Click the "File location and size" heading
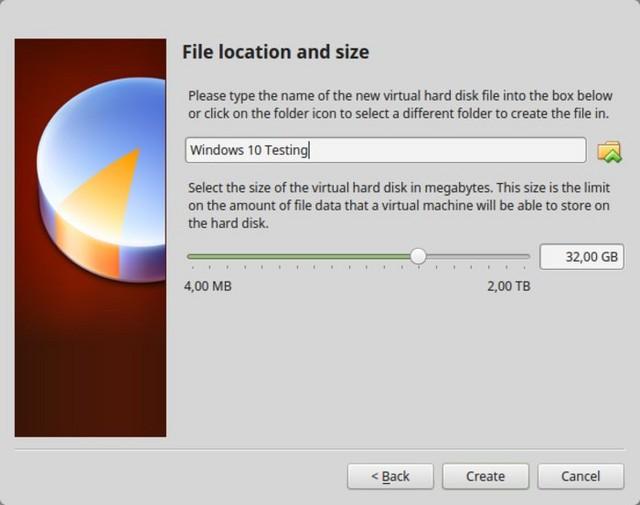Viewport: 640px width, 505px height. point(275,52)
